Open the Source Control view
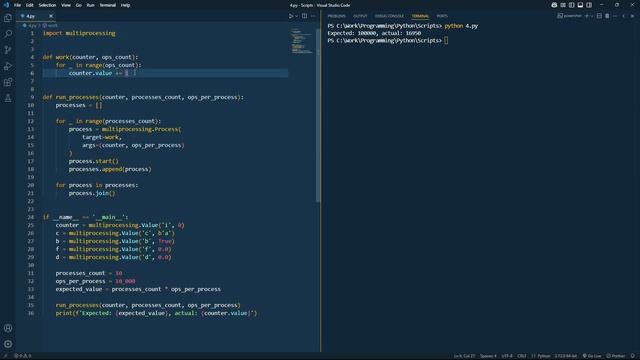Image resolution: width=640 pixels, height=360 pixels. [x=8, y=50]
